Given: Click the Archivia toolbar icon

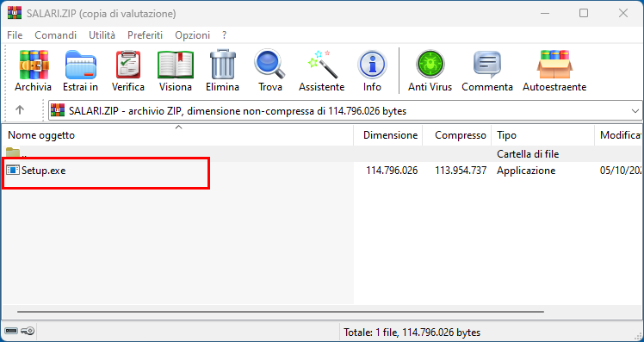Looking at the screenshot, I should [34, 71].
